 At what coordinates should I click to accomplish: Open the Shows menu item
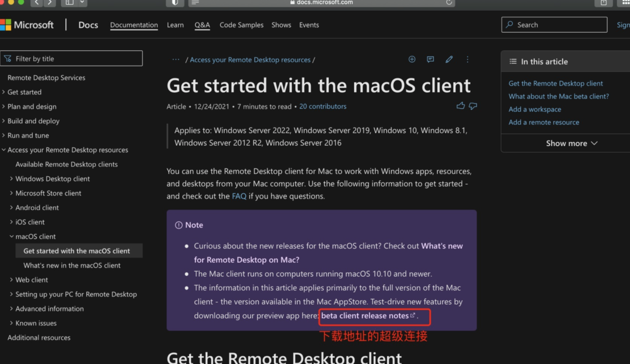tap(281, 25)
